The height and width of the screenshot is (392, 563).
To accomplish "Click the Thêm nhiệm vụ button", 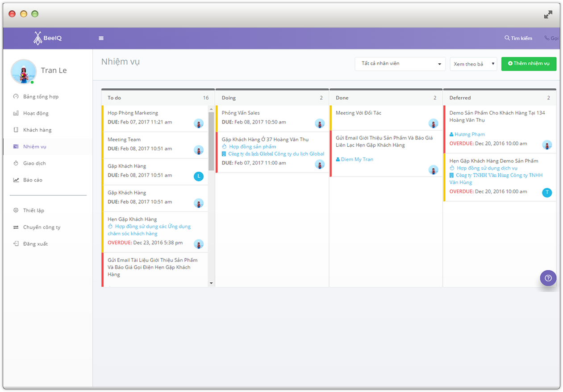I will 529,64.
